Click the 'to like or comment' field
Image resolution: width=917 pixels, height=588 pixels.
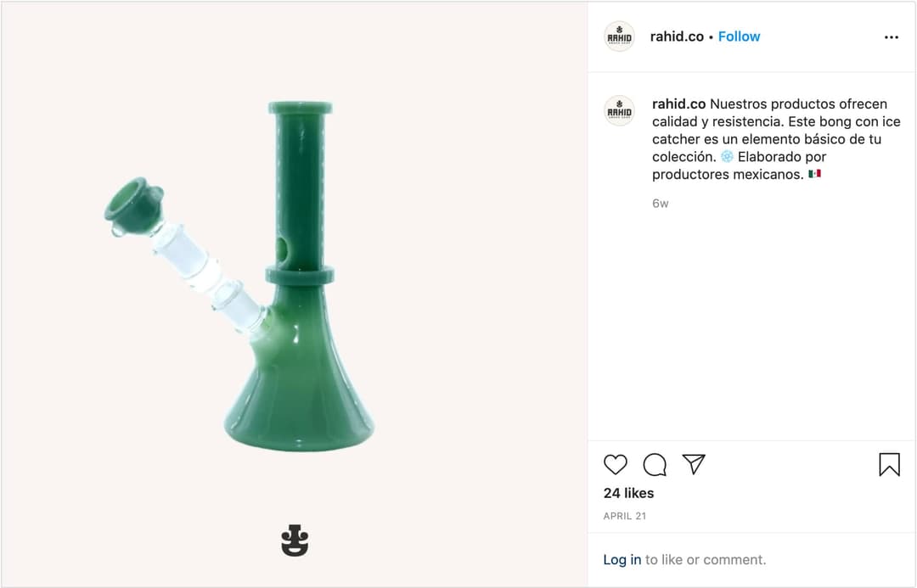click(706, 559)
